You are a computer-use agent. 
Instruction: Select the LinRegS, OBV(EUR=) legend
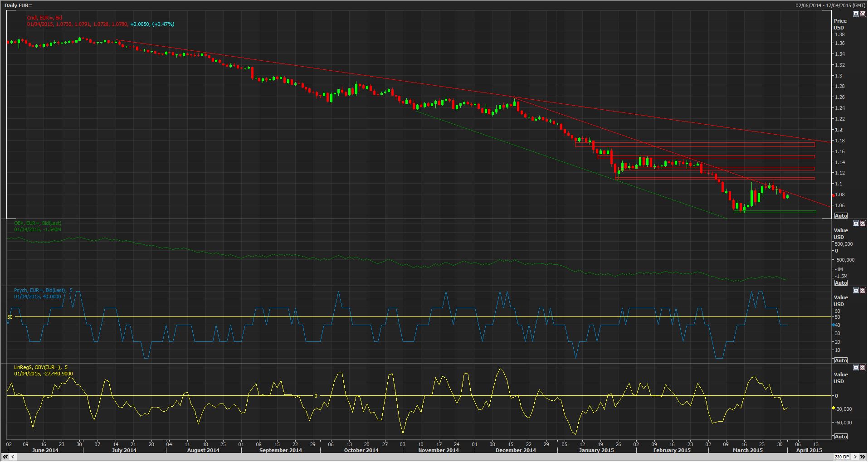(x=41, y=367)
